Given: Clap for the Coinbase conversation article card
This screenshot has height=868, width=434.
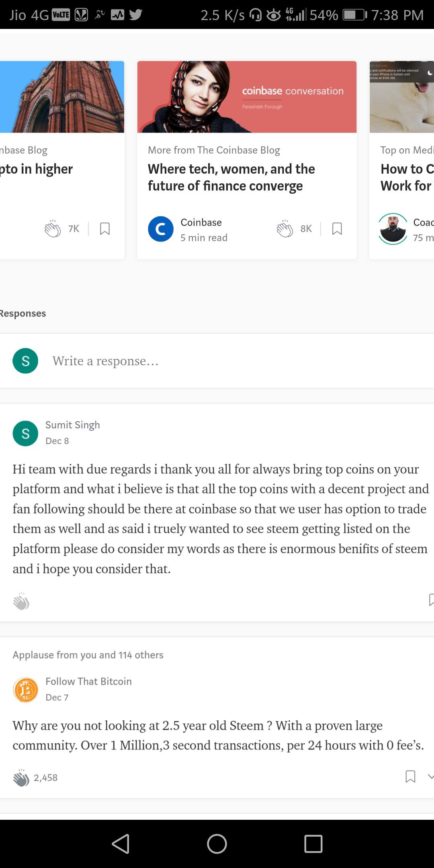Looking at the screenshot, I should click(x=285, y=229).
